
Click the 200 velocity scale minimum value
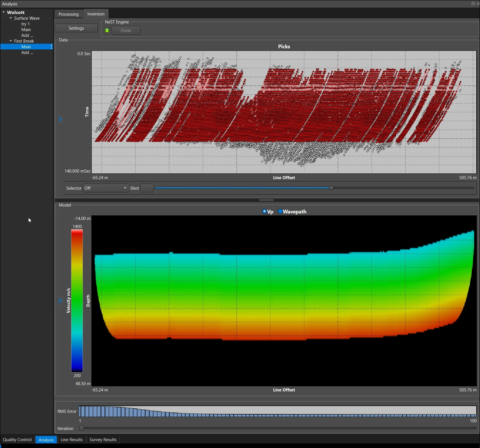(x=77, y=375)
